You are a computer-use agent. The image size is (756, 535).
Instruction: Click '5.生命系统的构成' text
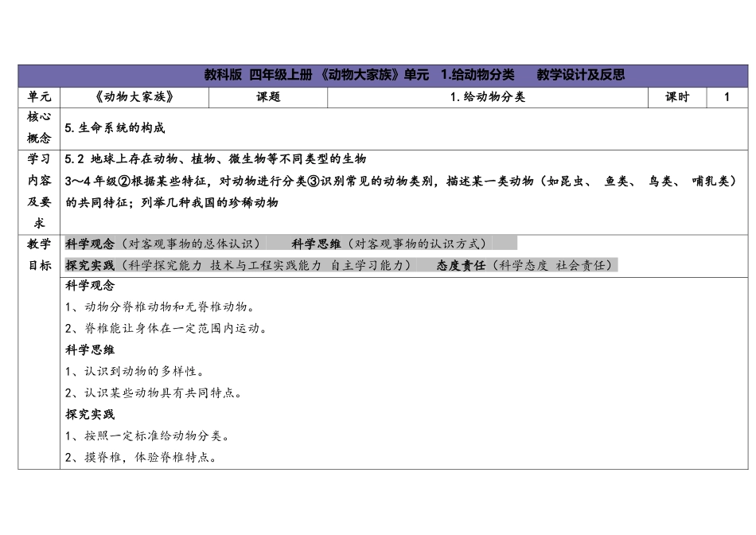click(x=115, y=128)
